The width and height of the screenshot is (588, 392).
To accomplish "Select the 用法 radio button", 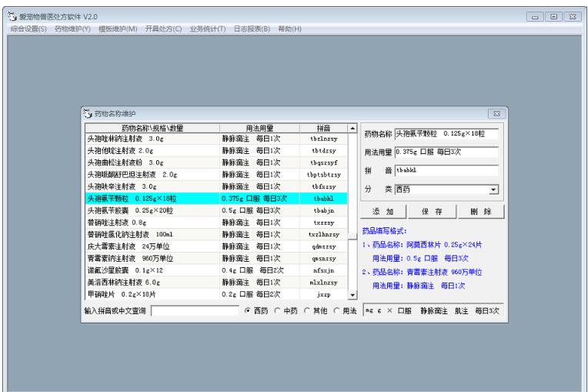I will click(336, 310).
